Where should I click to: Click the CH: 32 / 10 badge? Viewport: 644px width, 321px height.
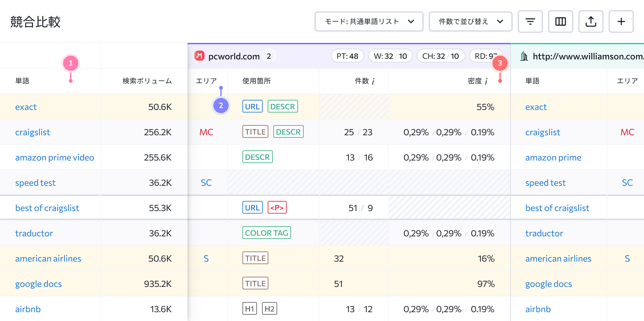(x=441, y=56)
